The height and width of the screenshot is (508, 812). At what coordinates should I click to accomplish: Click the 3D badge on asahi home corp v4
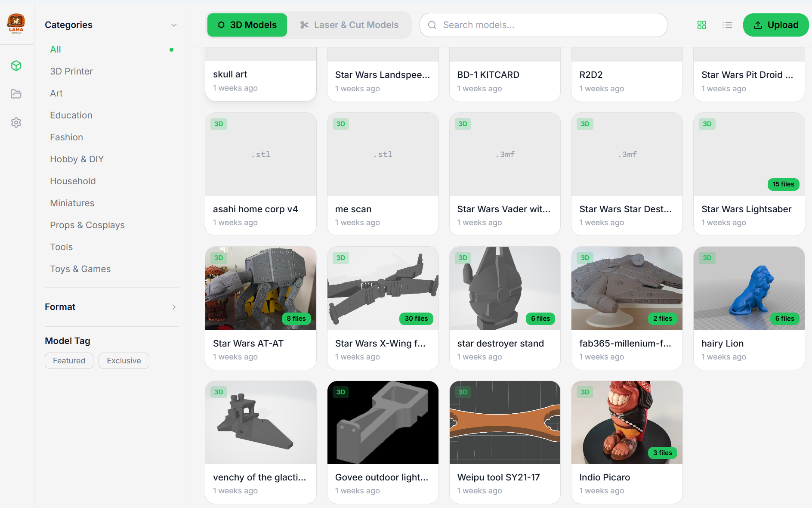coord(219,124)
